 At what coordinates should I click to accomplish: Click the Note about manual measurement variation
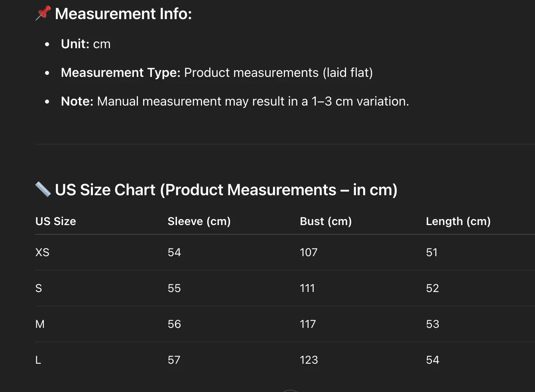(235, 101)
